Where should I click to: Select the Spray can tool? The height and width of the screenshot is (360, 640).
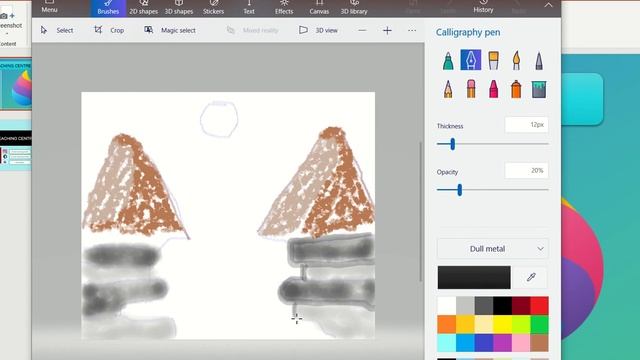(x=516, y=89)
